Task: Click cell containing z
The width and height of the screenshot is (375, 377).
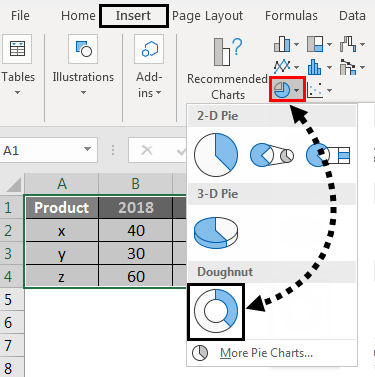Action: tap(62, 276)
